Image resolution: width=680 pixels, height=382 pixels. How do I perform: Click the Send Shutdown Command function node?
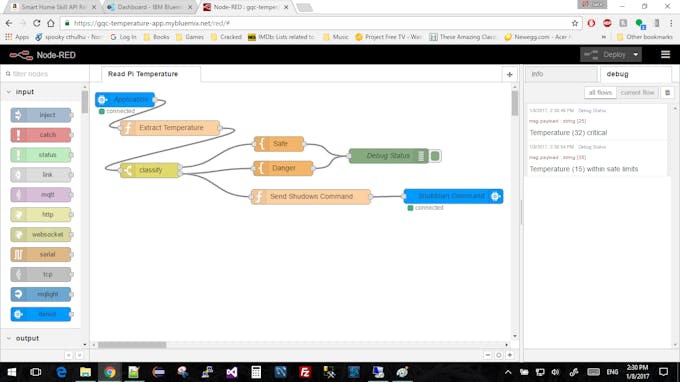click(311, 196)
